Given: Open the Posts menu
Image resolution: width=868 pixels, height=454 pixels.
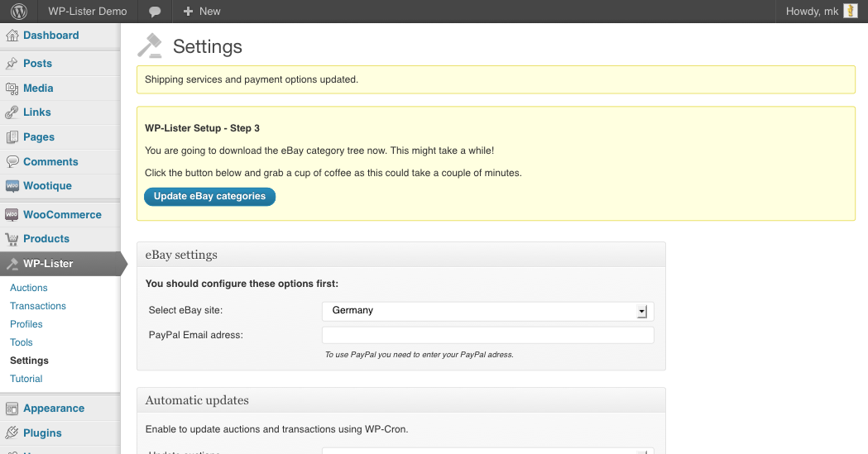Looking at the screenshot, I should pyautogui.click(x=37, y=64).
